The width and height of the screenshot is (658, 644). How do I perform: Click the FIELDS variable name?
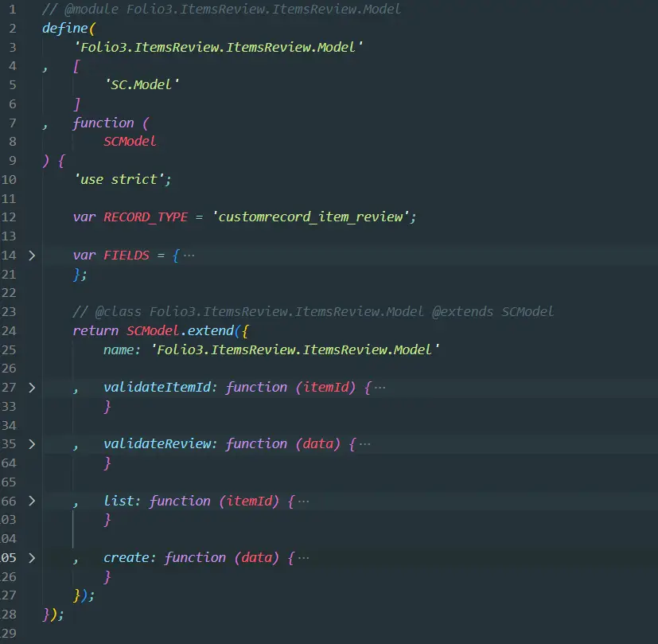127,256
